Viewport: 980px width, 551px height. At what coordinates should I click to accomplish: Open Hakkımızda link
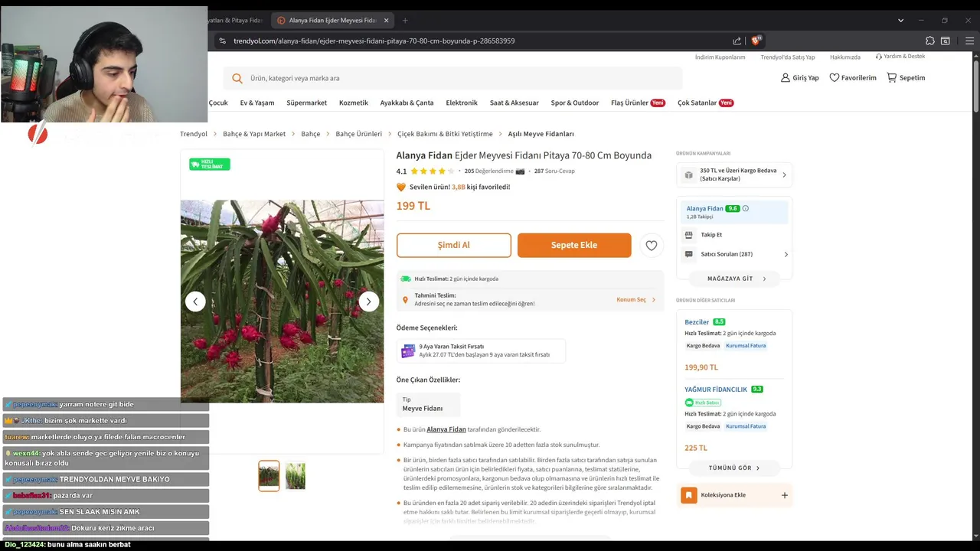point(845,57)
